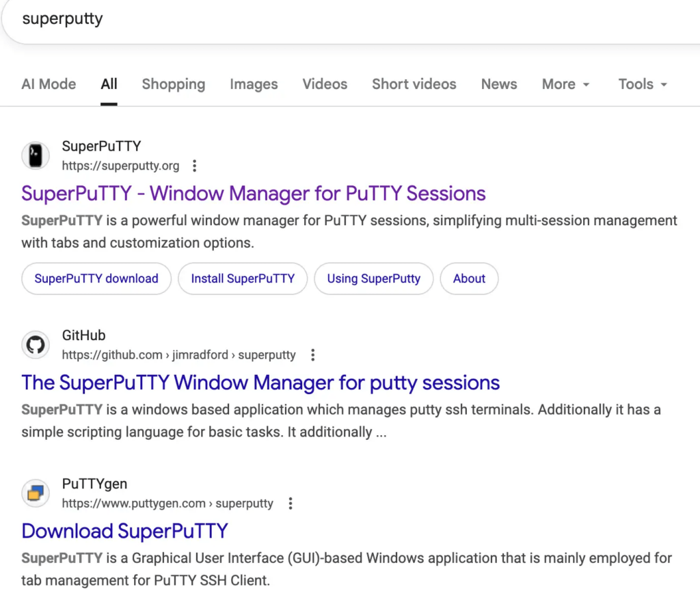Open three-dot menu beside superputty.org URL

tap(194, 166)
